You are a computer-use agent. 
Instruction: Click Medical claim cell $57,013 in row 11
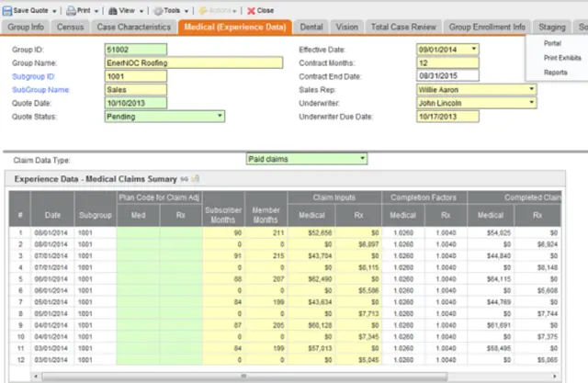coord(311,348)
